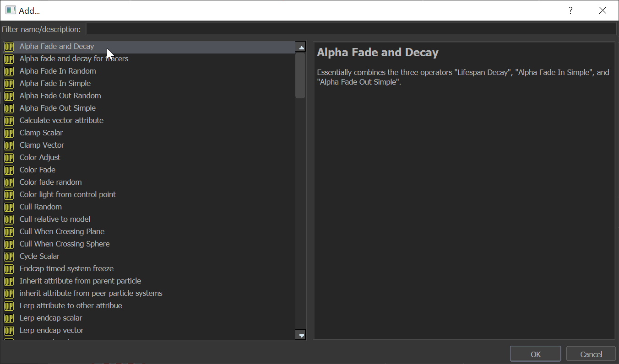
Task: Select Color light from control point
Action: tap(149, 195)
